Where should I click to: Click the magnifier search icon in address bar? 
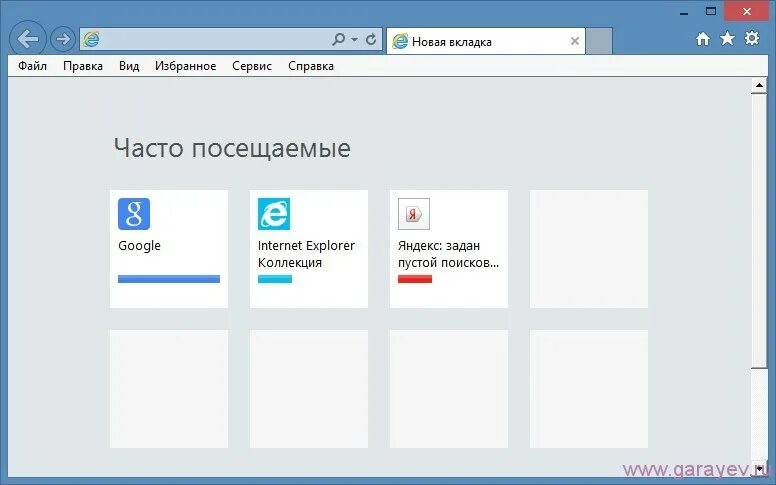tap(339, 39)
